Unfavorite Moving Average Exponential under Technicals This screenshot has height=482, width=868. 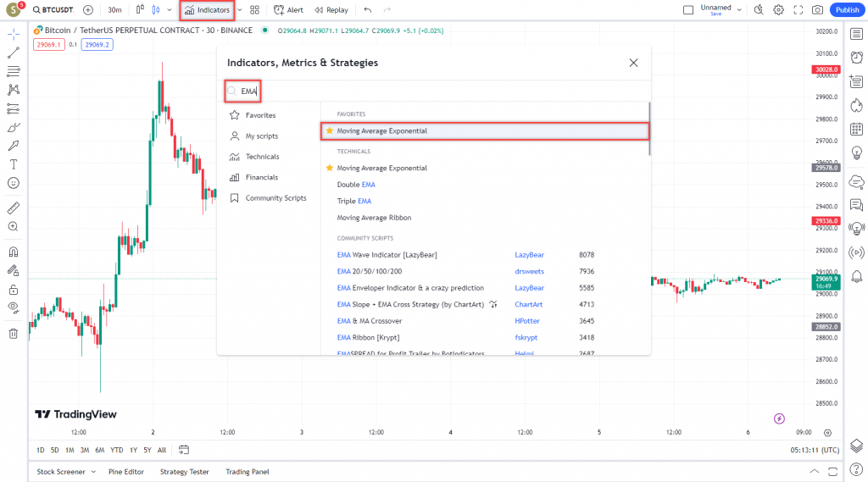click(x=330, y=168)
